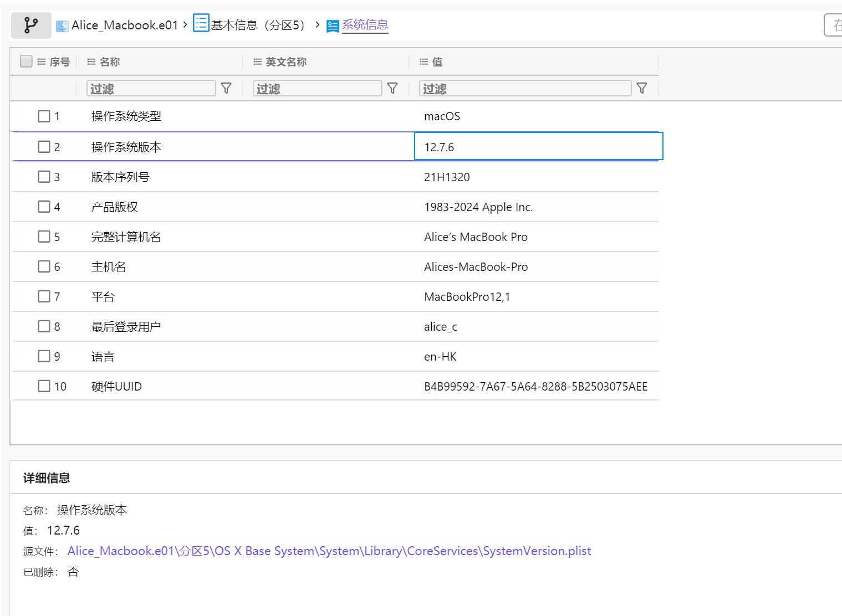Click the Alice_Macbook.e01 disk image icon
Screen dimensions: 842x616
[x=63, y=26]
